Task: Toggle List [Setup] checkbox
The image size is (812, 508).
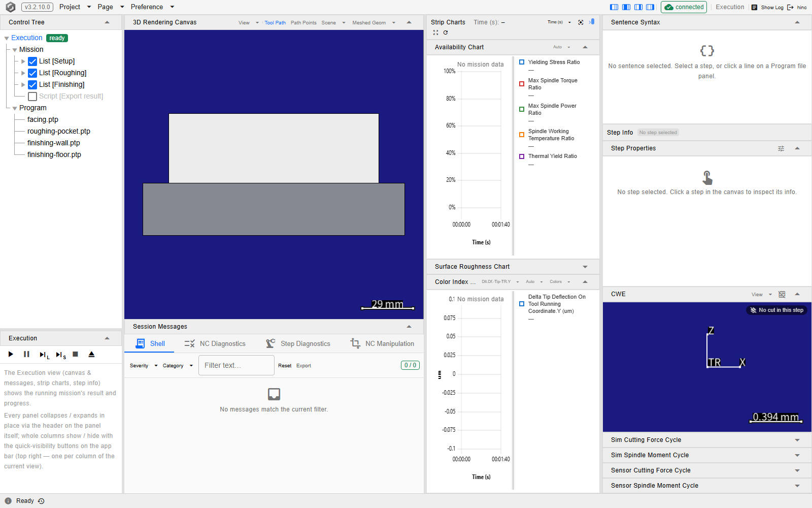Action: (x=32, y=61)
